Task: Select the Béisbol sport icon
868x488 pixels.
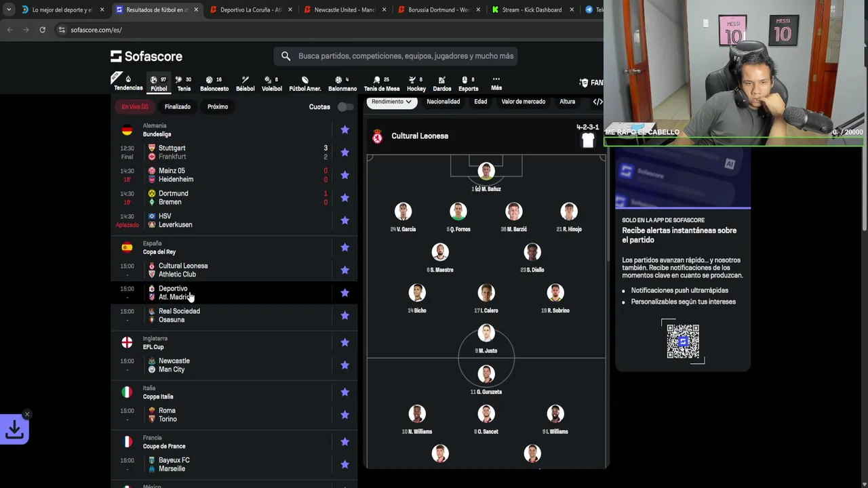Action: [245, 83]
